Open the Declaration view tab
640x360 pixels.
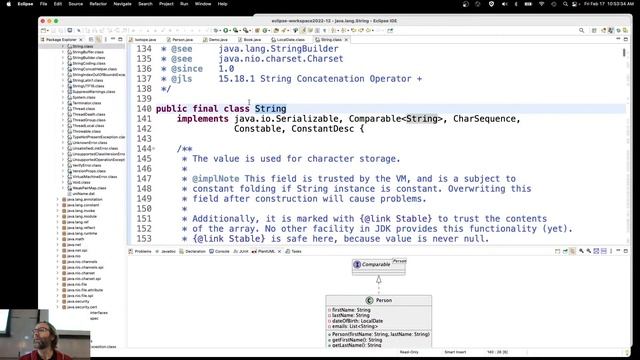point(193,251)
